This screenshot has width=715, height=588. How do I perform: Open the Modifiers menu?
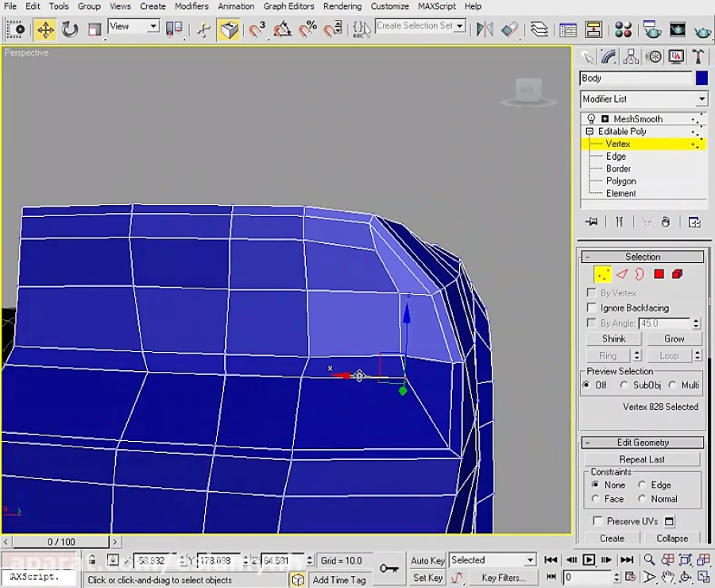point(191,6)
